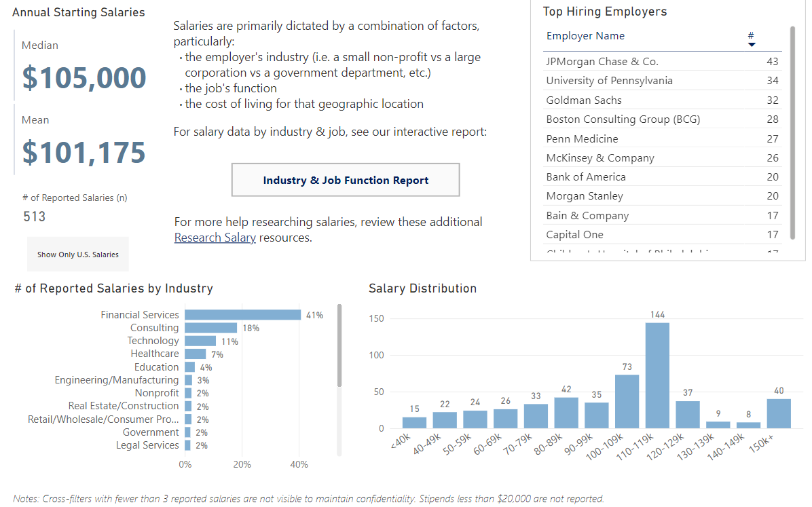Image resolution: width=812 pixels, height=507 pixels.
Task: Select the McKinsey & Company row
Action: coord(600,158)
